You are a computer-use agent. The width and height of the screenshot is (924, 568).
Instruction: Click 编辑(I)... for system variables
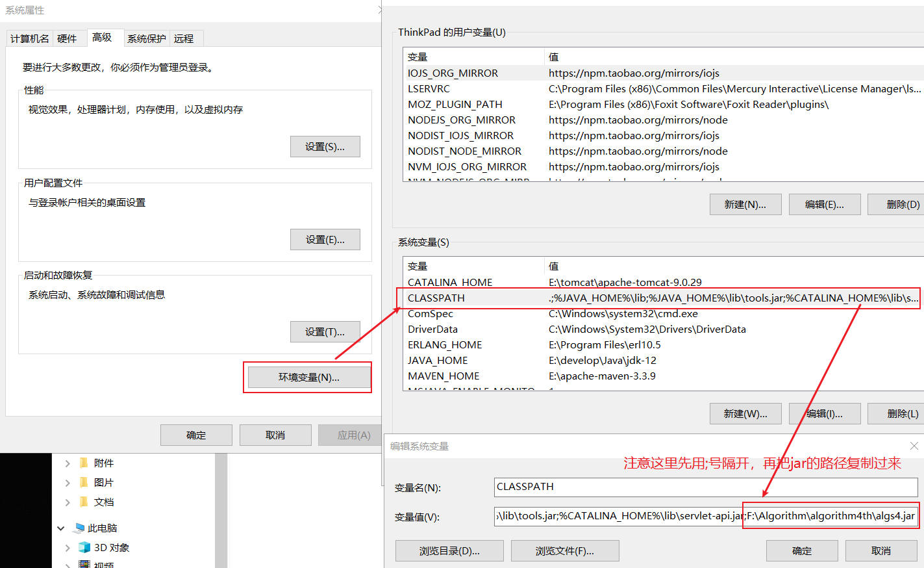(x=825, y=413)
